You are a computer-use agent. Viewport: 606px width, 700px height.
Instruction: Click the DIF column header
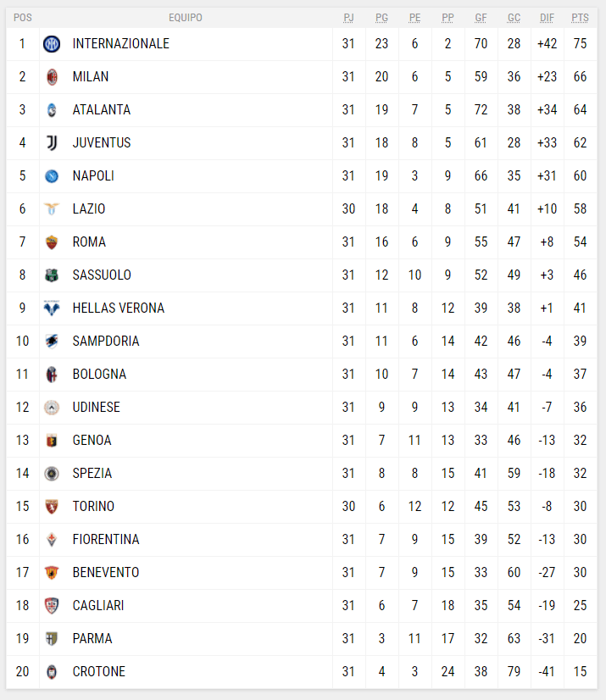[x=547, y=18]
